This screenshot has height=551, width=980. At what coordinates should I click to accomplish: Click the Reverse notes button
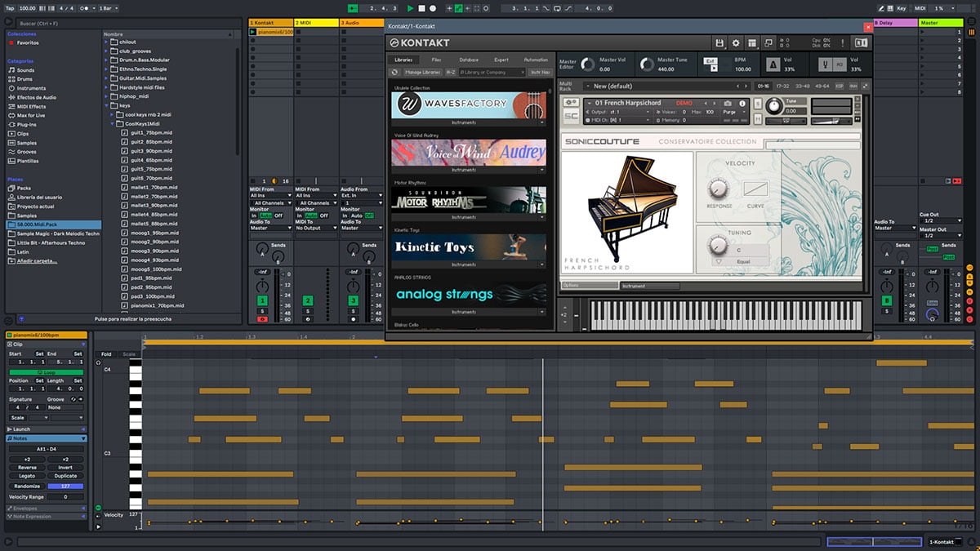pos(26,468)
